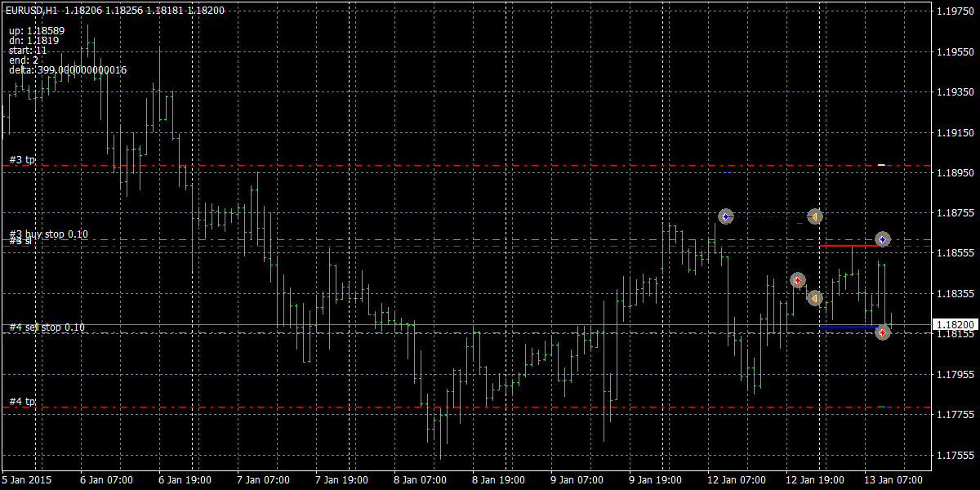Click price scale label 1.19750
This screenshot has width=980, height=490.
[955, 11]
